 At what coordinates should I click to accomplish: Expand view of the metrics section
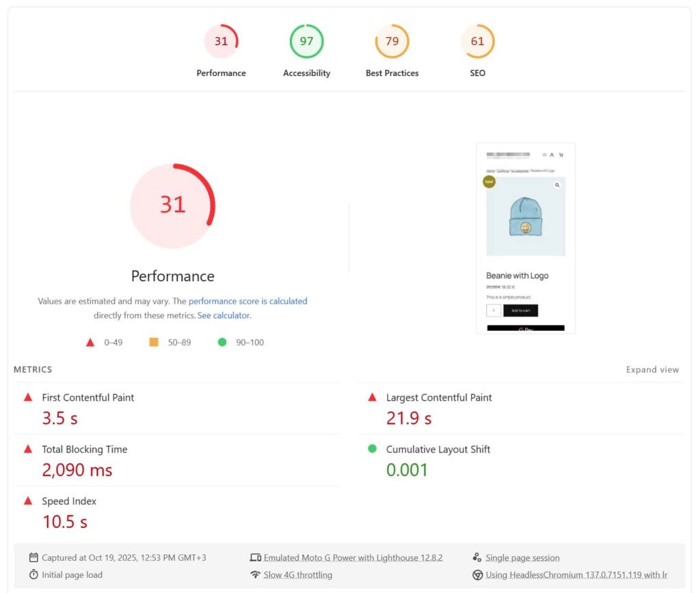point(652,369)
